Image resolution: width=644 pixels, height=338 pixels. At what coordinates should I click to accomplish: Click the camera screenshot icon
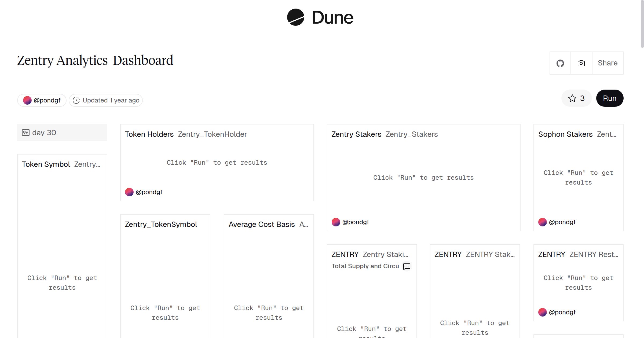(581, 63)
